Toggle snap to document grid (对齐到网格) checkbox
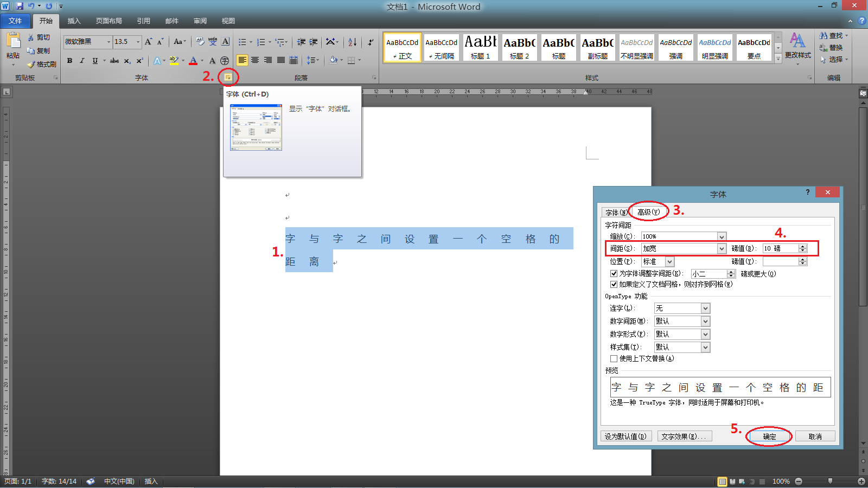This screenshot has width=868, height=488. coord(614,284)
